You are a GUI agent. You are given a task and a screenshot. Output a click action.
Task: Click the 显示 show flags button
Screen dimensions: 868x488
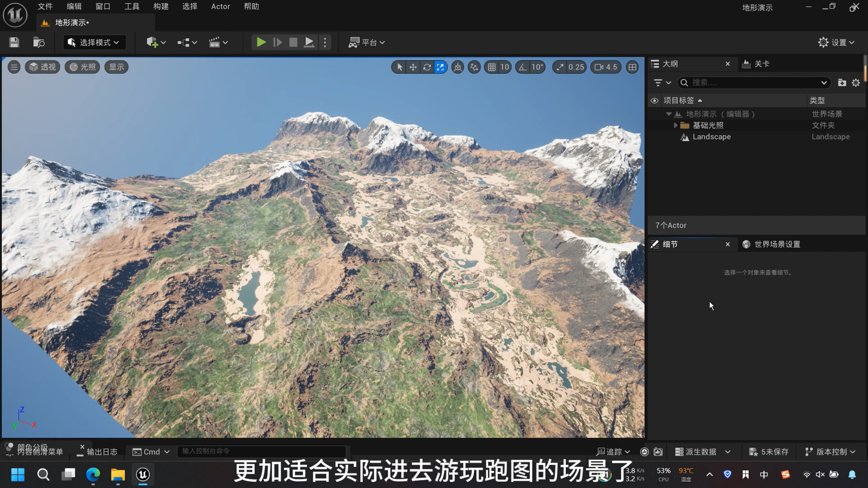tap(116, 67)
